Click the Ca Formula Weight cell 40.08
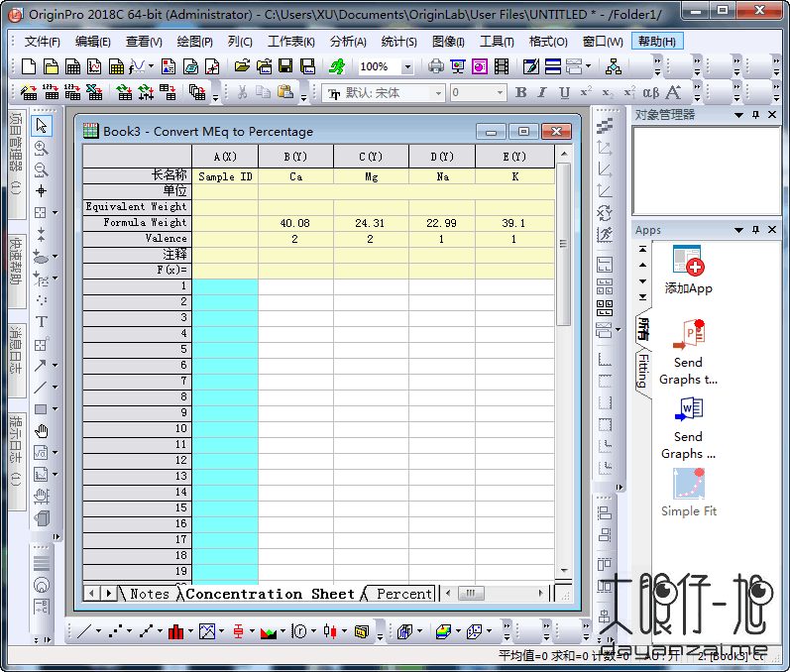This screenshot has height=672, width=790. point(295,223)
